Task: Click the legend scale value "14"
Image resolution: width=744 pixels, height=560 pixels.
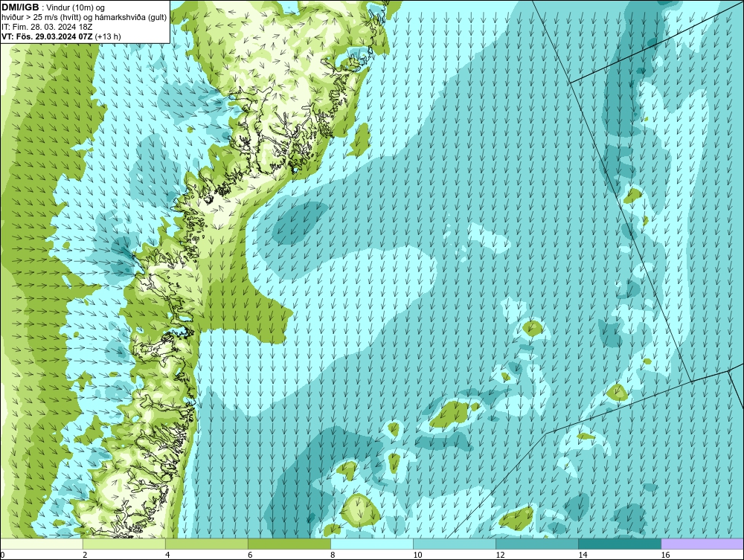Action: (583, 555)
